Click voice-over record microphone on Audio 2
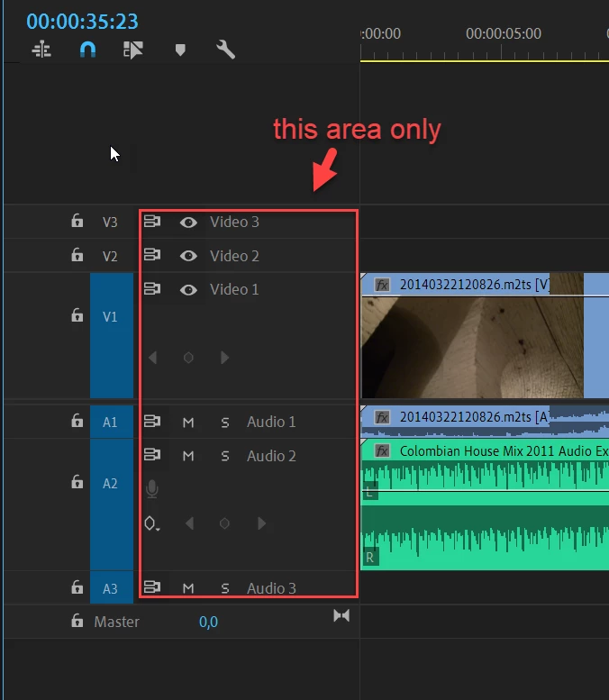Screen dimensions: 609x700 [x=152, y=489]
